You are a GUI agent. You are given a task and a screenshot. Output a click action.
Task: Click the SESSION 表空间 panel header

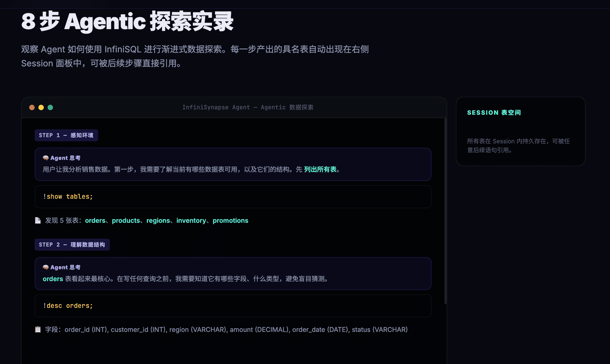click(494, 112)
